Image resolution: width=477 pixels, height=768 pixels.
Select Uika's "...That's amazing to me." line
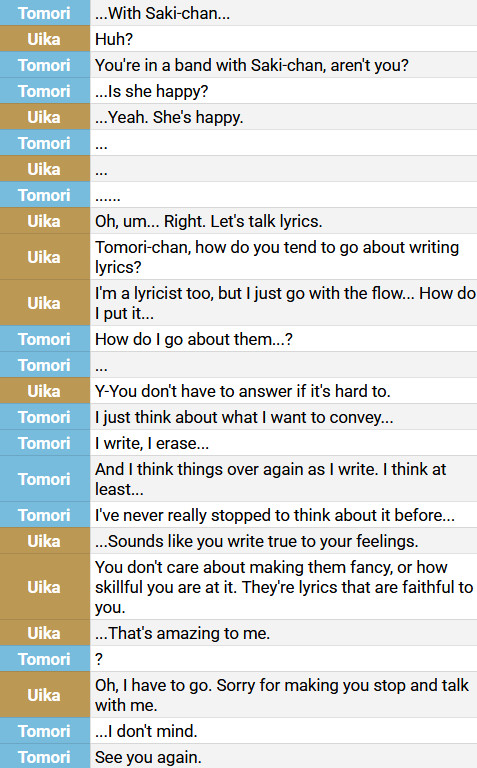click(x=182, y=633)
